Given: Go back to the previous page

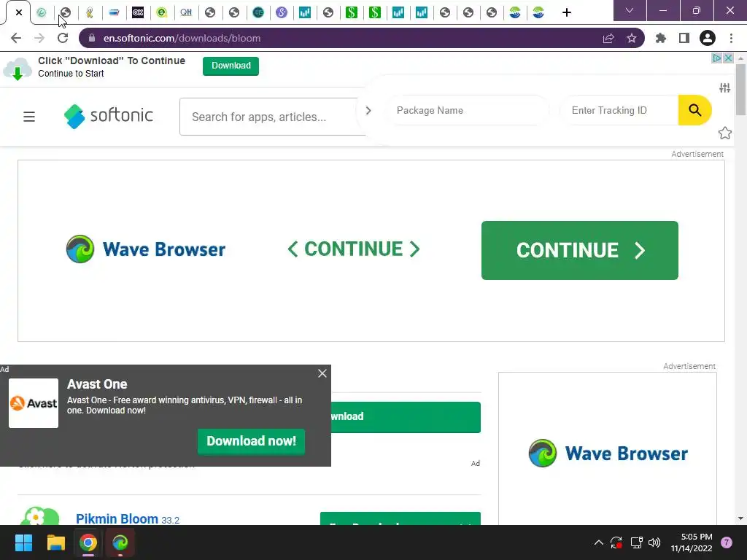Looking at the screenshot, I should (16, 38).
